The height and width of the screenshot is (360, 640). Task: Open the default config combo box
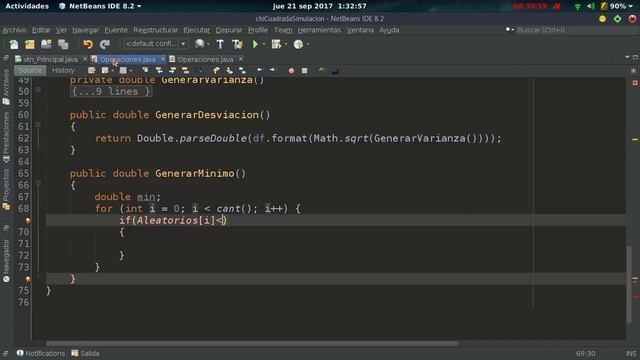(x=156, y=44)
